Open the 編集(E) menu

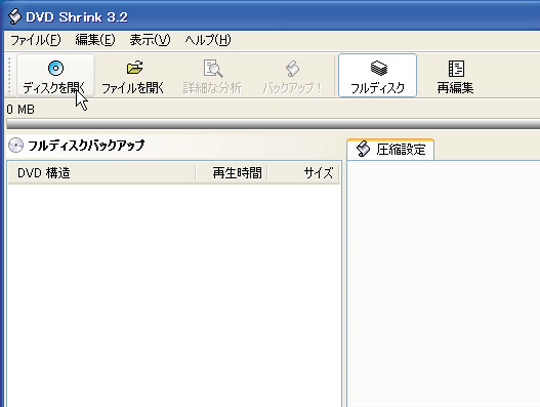point(95,40)
